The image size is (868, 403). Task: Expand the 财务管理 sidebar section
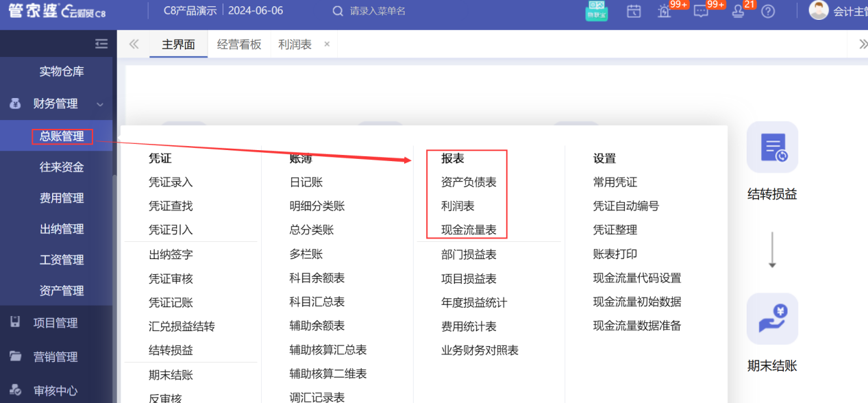tap(58, 103)
